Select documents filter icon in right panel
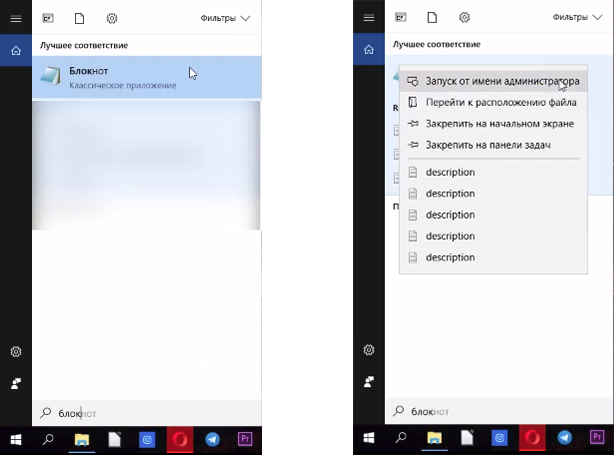This screenshot has width=614, height=455. 432,17
